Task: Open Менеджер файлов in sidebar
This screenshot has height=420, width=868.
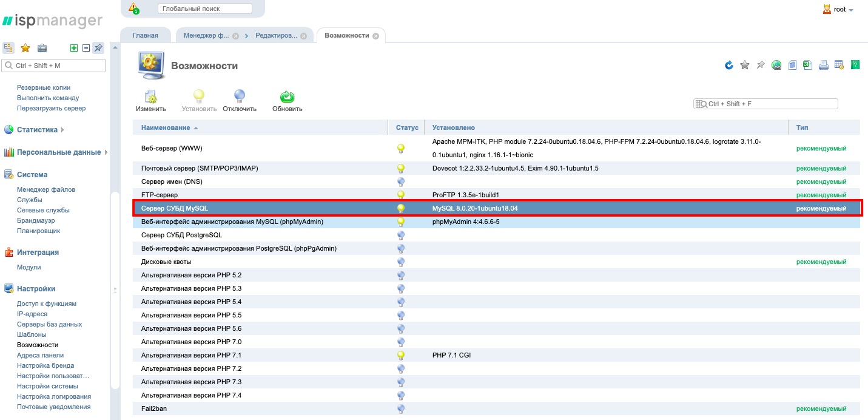Action: pos(46,189)
